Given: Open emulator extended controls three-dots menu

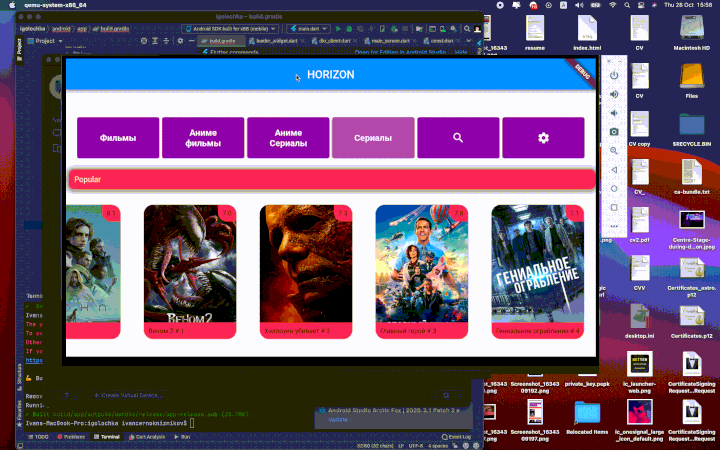Looking at the screenshot, I should click(614, 226).
